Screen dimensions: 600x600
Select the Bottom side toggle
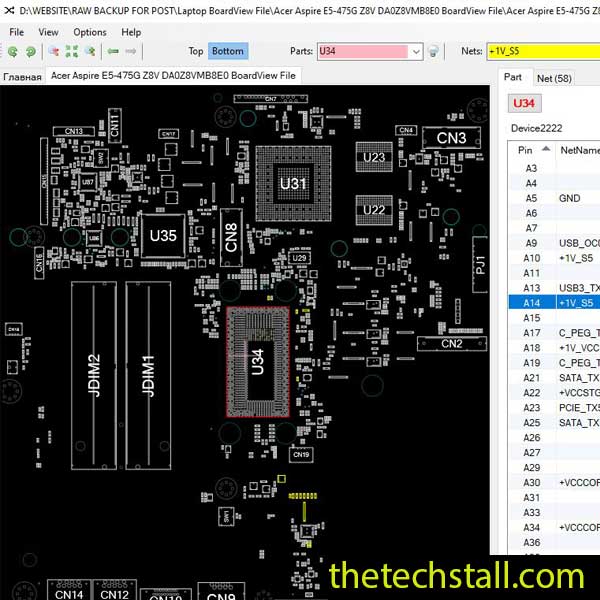point(228,51)
